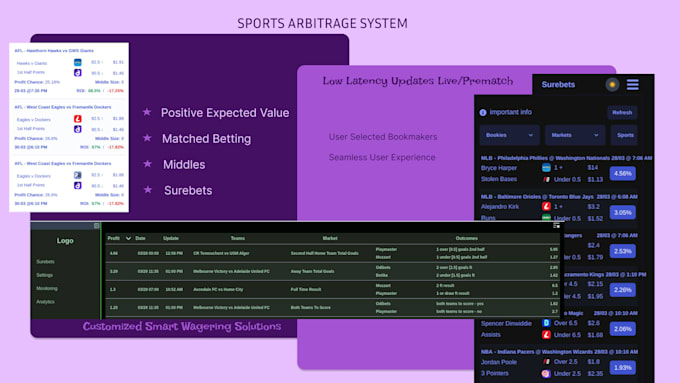Select Melbourne Victory row with Both Teams To Score
The height and width of the screenshot is (383, 680).
coord(333,308)
